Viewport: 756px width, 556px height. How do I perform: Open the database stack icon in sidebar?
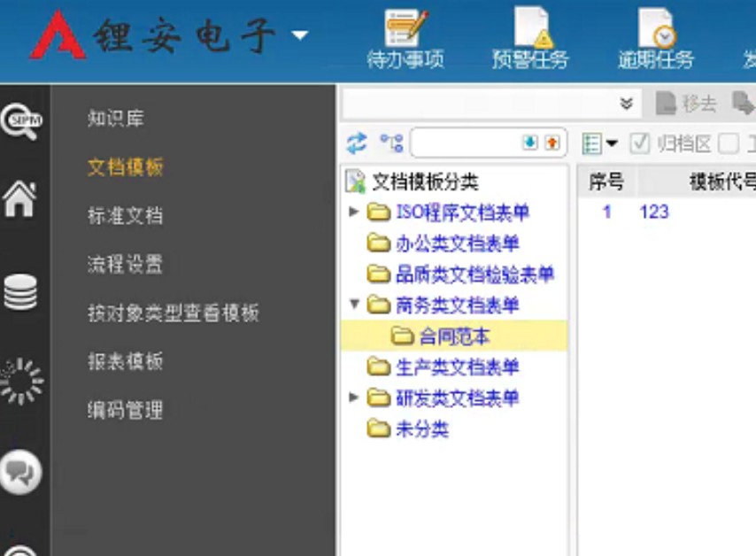click(x=19, y=292)
